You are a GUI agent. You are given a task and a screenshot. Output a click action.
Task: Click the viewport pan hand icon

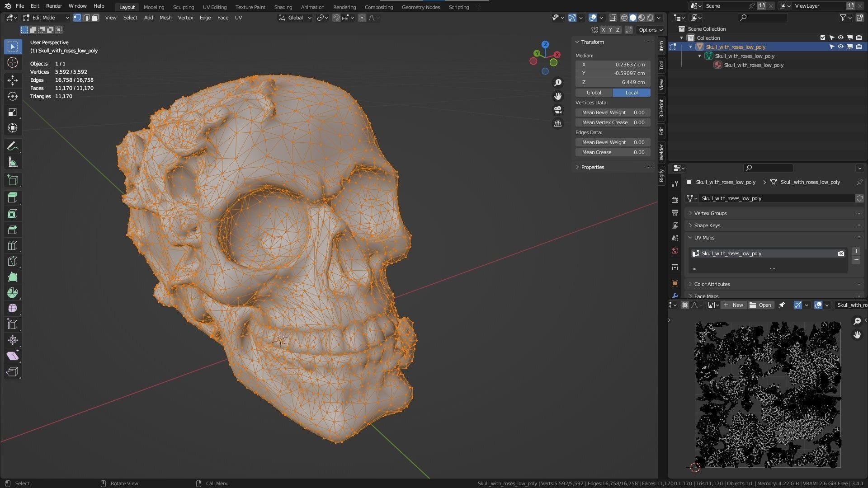pyautogui.click(x=558, y=96)
